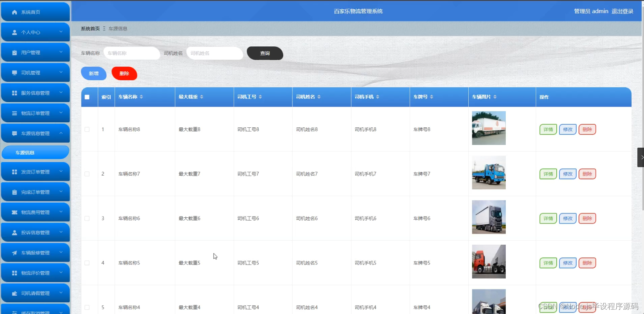Expand the 个人中心 menu chevron
644x314 pixels.
[x=61, y=32]
